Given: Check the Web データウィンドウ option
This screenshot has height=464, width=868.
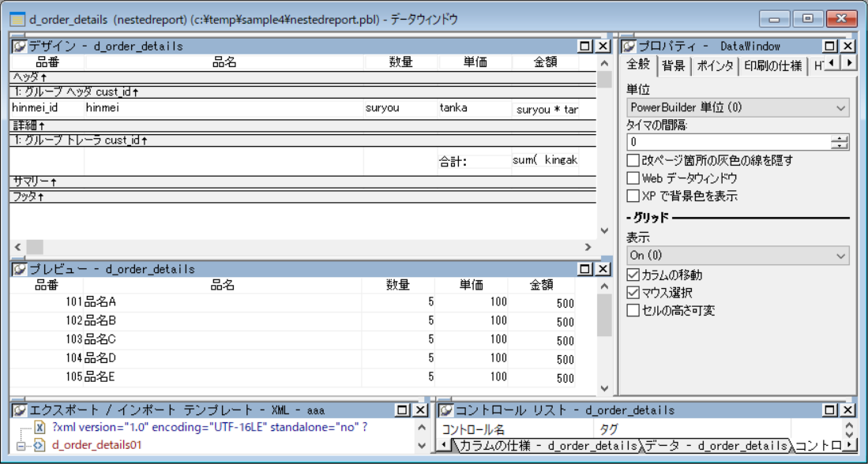Looking at the screenshot, I should point(633,178).
